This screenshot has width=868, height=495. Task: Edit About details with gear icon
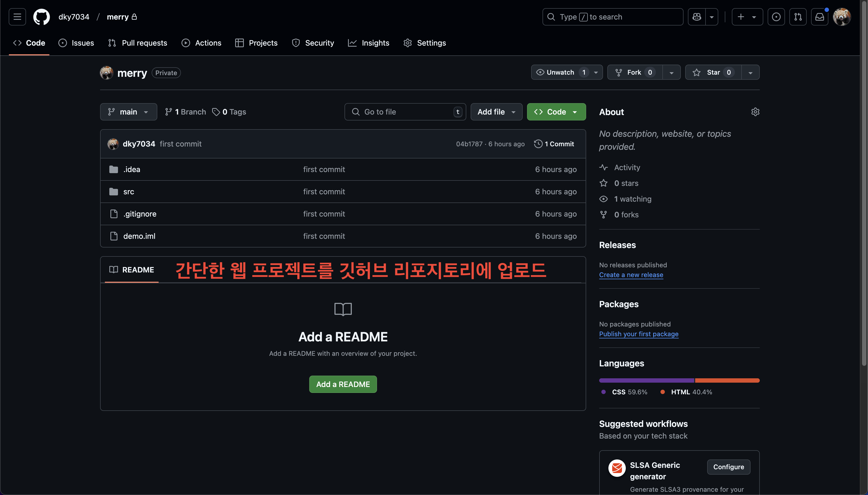pyautogui.click(x=755, y=112)
